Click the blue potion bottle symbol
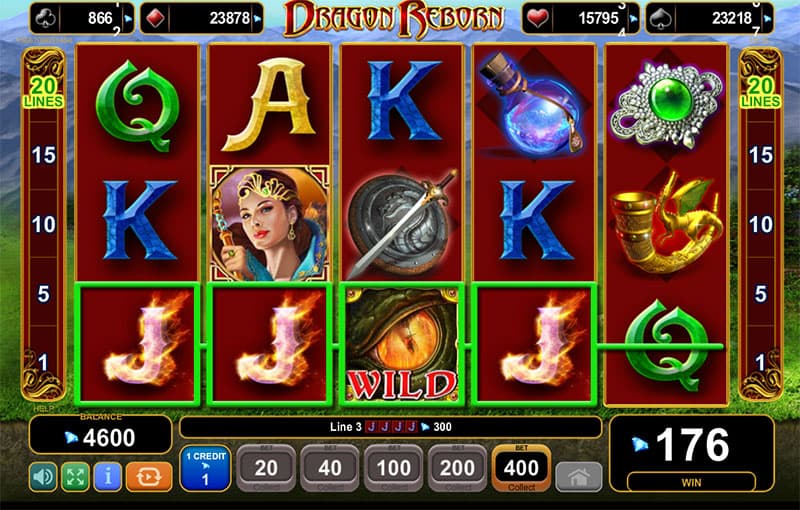 (x=534, y=103)
